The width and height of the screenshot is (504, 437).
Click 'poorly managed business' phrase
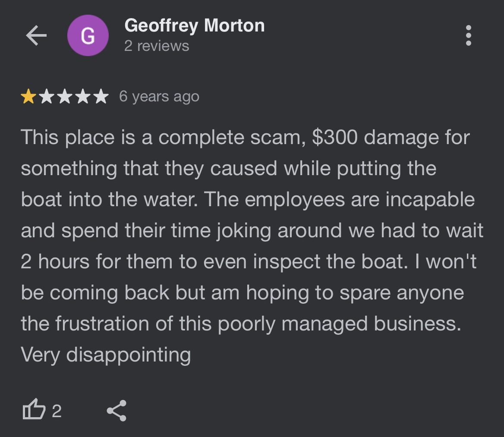tap(339, 324)
